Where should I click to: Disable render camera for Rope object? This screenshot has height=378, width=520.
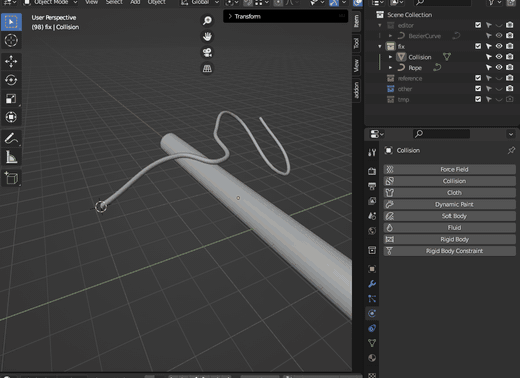pos(510,67)
